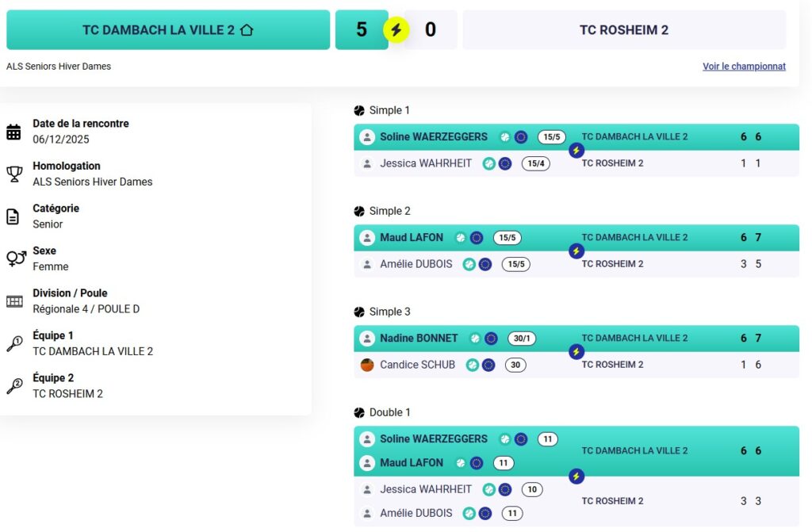Click the tennis ball icon beside Amélie DUBOIS in Simple 2
Screen dimensions: 812x532
[x=469, y=265]
